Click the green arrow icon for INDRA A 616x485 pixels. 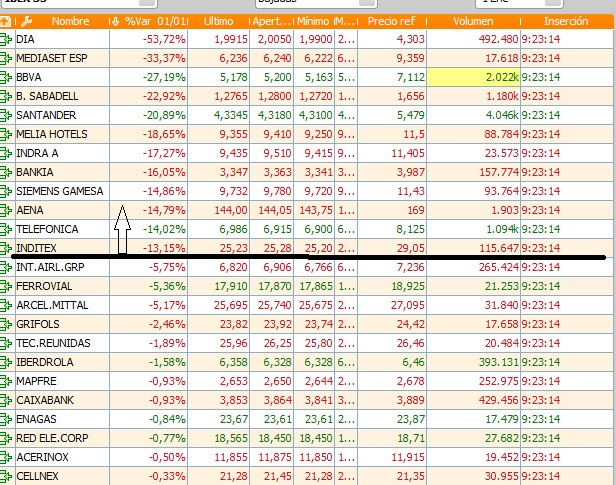click(x=6, y=153)
